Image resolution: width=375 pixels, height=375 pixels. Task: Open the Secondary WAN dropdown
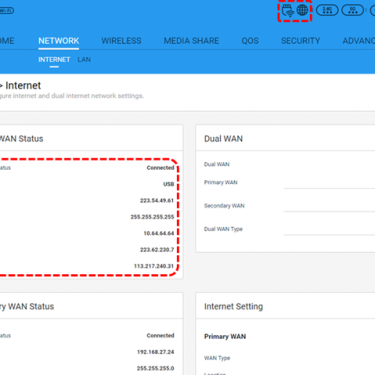329,206
